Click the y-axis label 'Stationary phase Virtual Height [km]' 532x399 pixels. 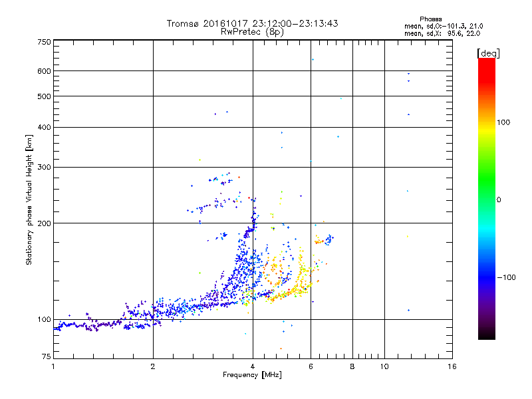click(x=29, y=199)
